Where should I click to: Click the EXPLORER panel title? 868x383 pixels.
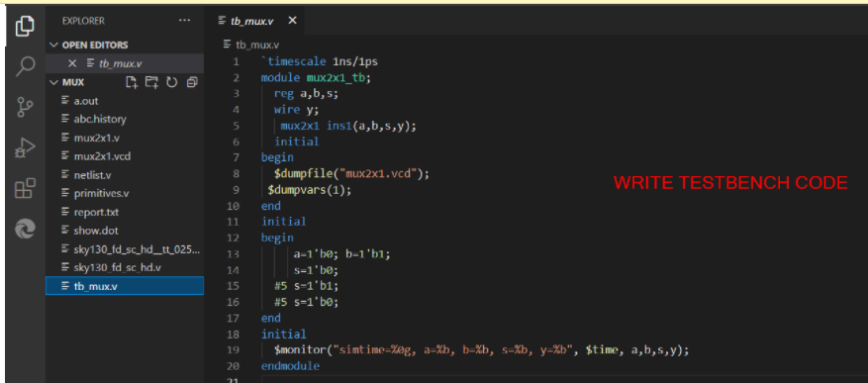83,21
